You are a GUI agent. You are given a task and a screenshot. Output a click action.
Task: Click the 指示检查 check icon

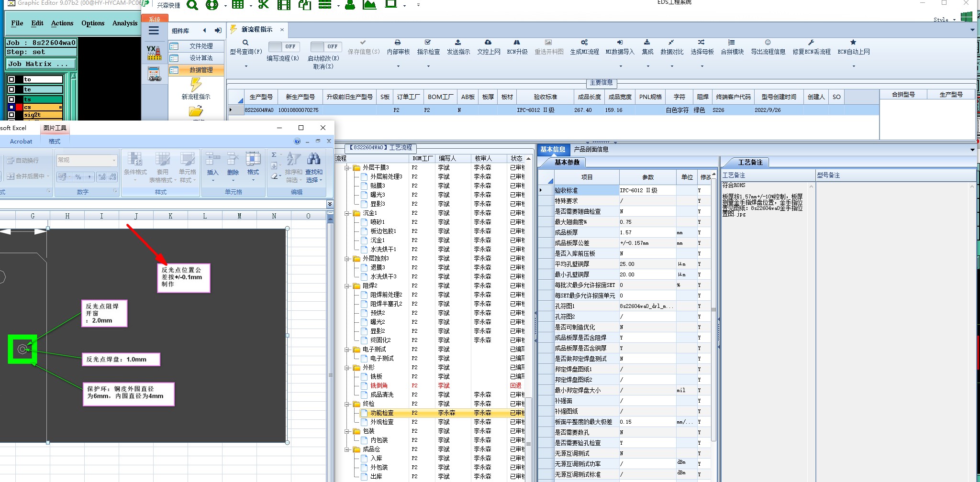[x=428, y=43]
